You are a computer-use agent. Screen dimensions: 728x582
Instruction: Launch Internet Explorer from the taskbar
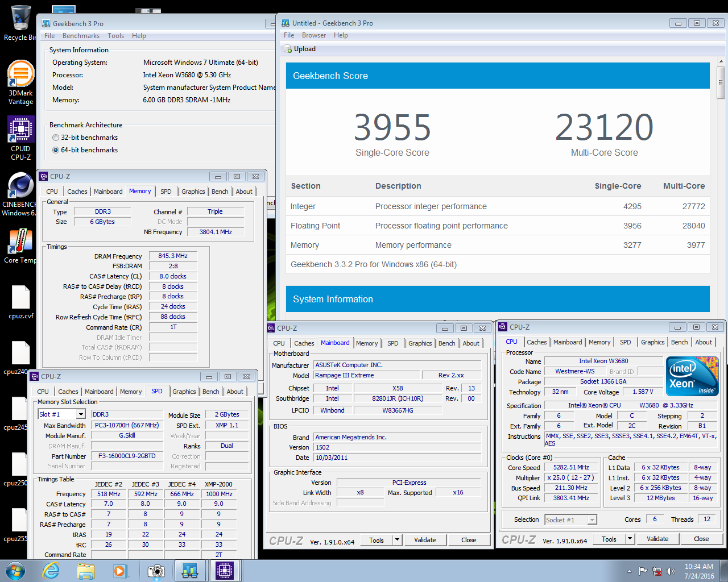(51, 571)
